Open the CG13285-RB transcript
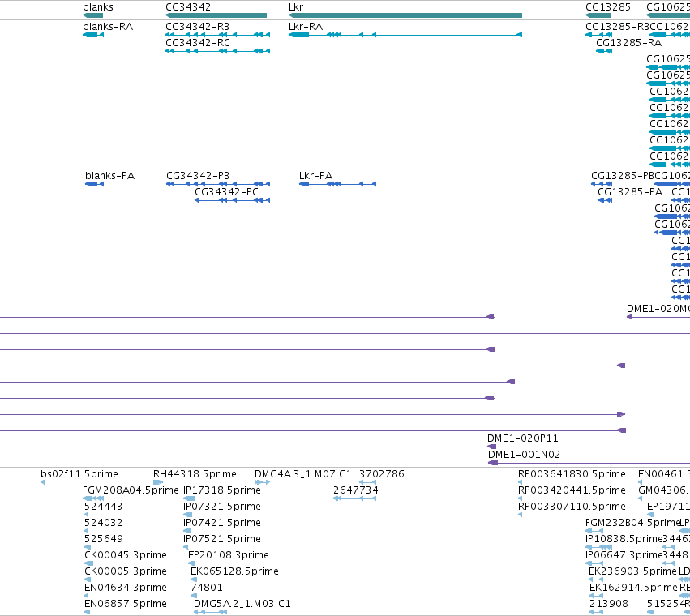Image resolution: width=690 pixels, height=616 pixels. [x=599, y=35]
